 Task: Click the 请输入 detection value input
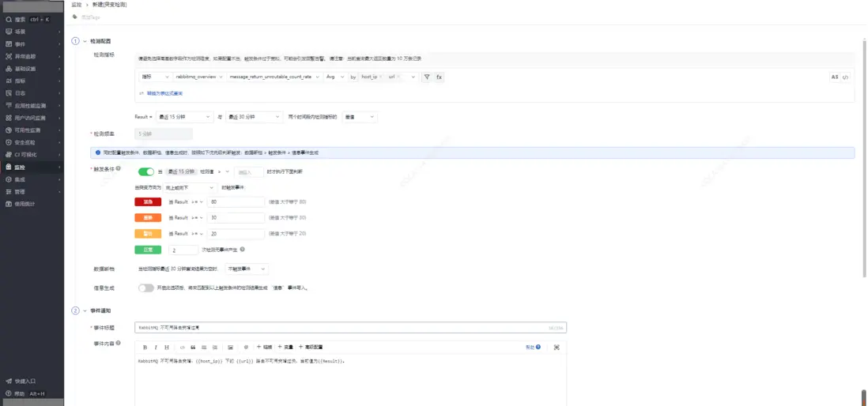click(x=248, y=172)
